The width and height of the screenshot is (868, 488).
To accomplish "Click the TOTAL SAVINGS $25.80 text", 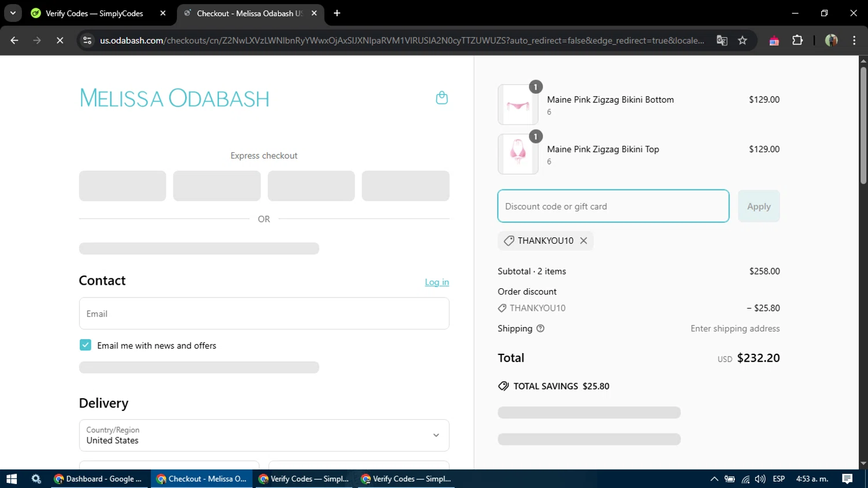I will pyautogui.click(x=561, y=386).
